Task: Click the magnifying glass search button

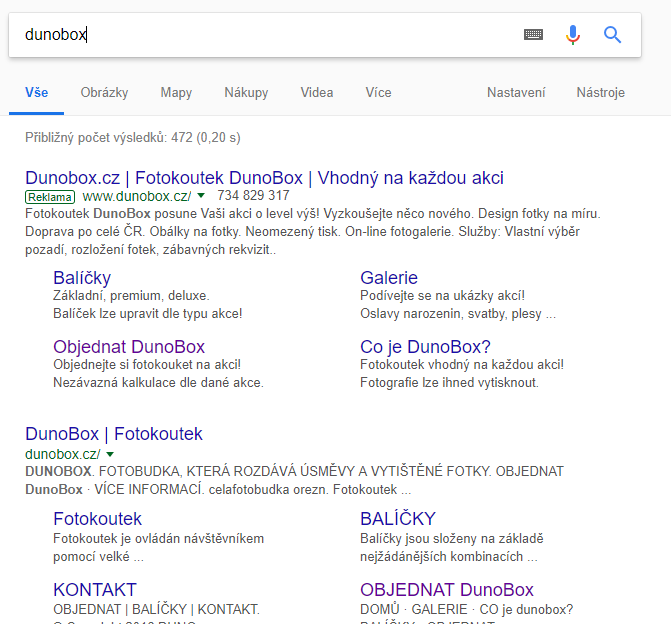Action: [x=612, y=35]
